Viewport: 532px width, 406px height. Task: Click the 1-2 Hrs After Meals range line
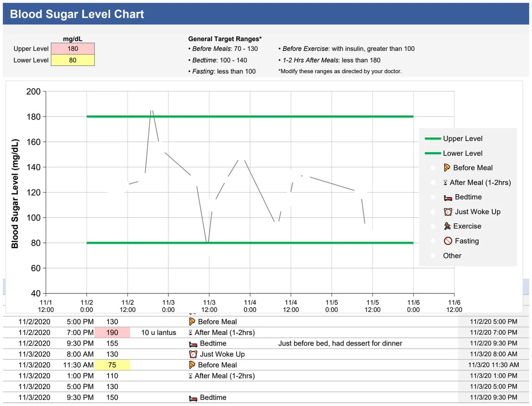pos(329,60)
